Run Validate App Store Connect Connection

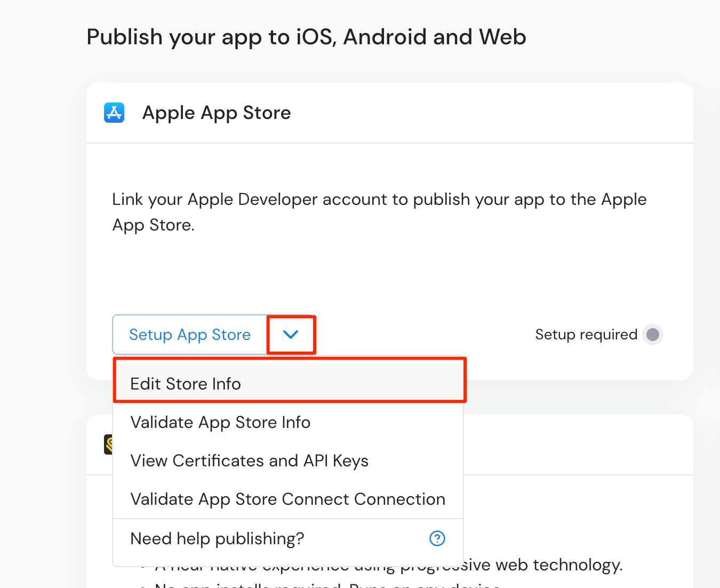tap(287, 499)
